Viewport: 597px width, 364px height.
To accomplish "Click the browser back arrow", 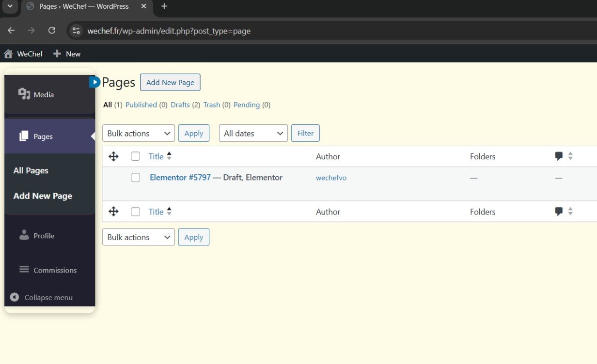I will pyautogui.click(x=11, y=30).
